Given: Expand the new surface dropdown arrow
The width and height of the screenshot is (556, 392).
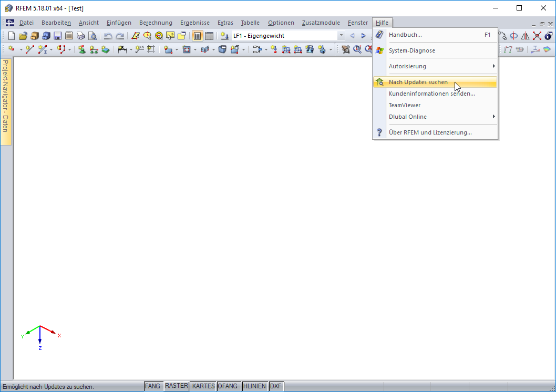Looking at the screenshot, I should pyautogui.click(x=177, y=49).
